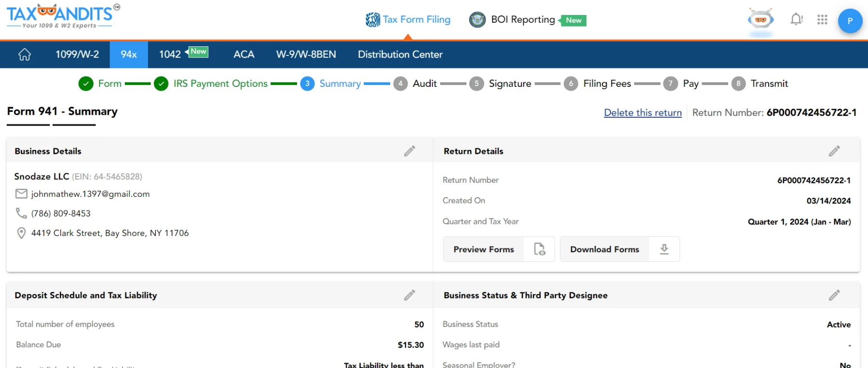
Task: Edit Deposit Schedule and Tax Liability
Action: (x=409, y=295)
